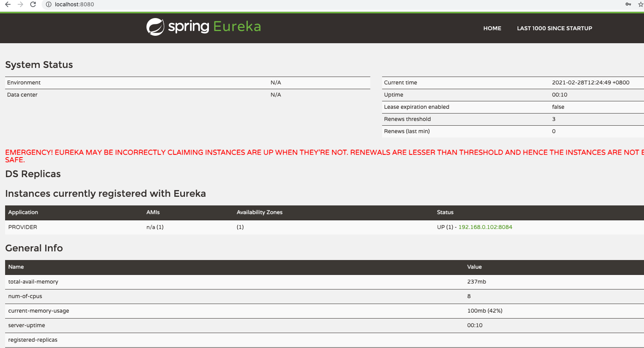
Task: Click the Status column header
Action: coord(445,212)
